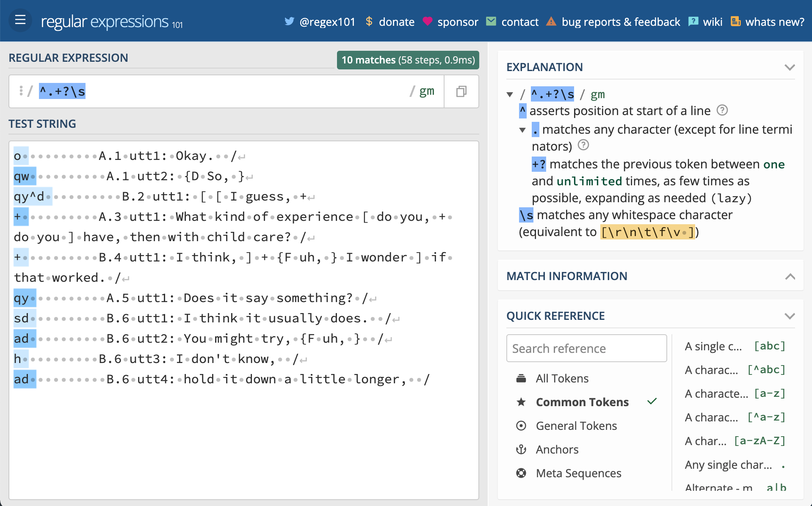
Task: Toggle the Common Tokens filter checkmark
Action: [652, 401]
